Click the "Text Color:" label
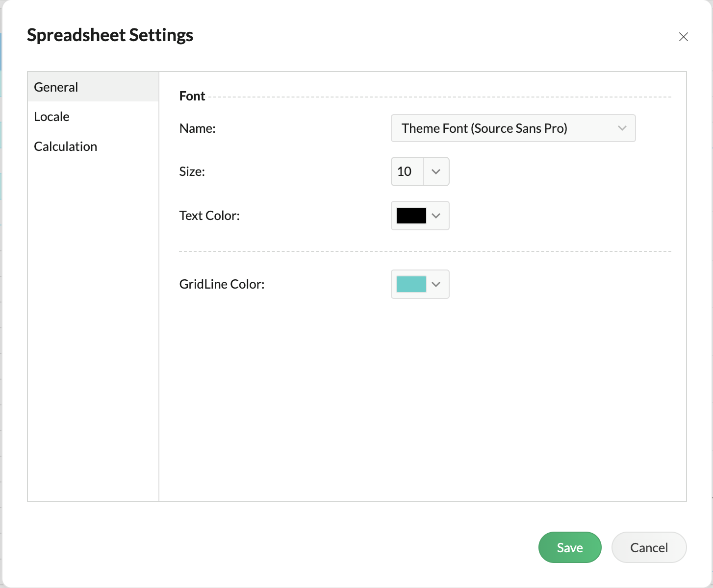 coord(209,216)
